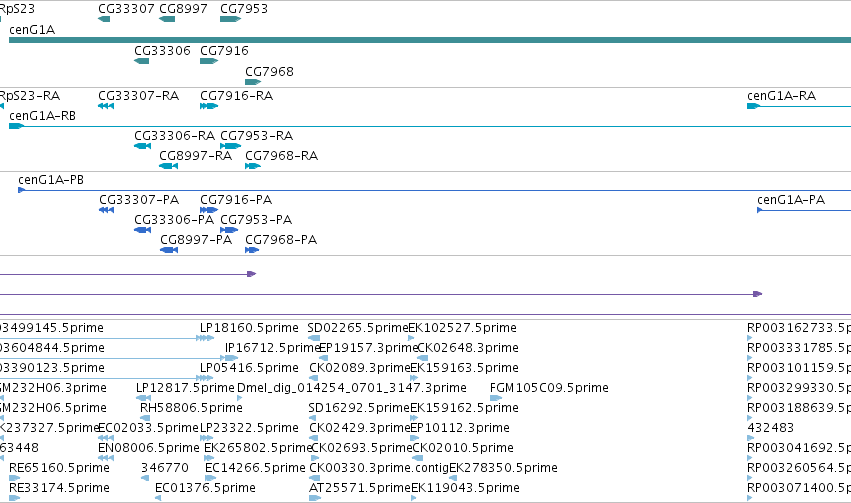Select the CG7953 gene label
Viewport: 851px width, 503px height.
(244, 9)
